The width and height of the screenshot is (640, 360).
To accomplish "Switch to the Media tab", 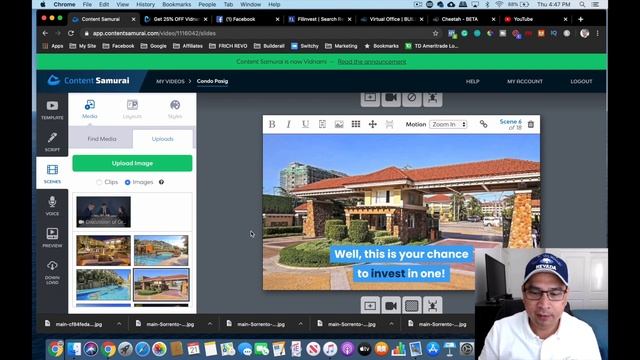I will click(89, 109).
